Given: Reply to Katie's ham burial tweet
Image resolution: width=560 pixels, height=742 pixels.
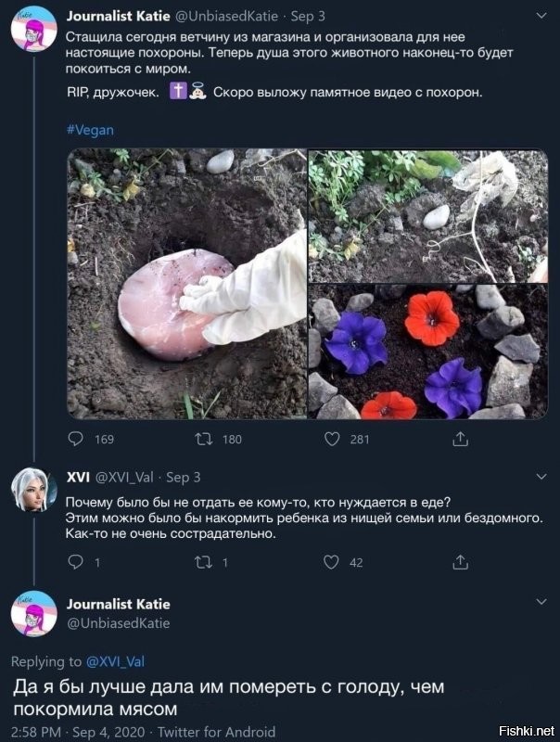Looking at the screenshot, I should click(76, 439).
